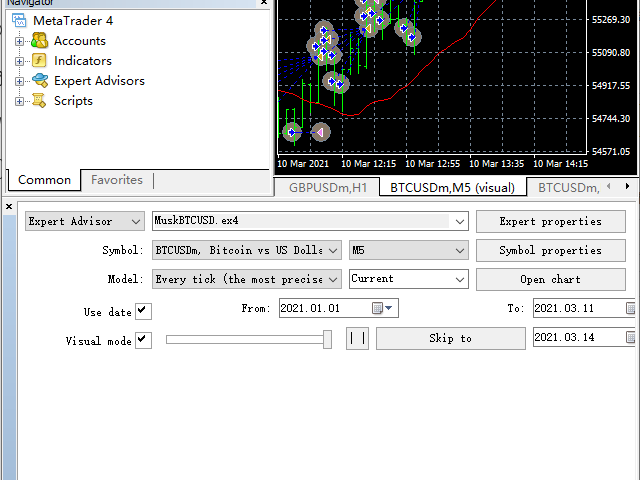The image size is (640, 480).
Task: Click the Accounts people icon
Action: coord(40,41)
